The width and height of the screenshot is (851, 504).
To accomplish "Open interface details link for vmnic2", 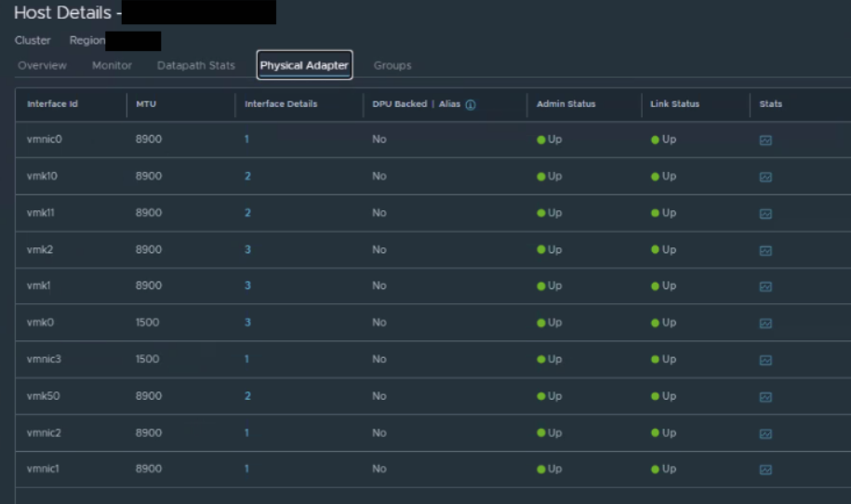I will point(246,433).
